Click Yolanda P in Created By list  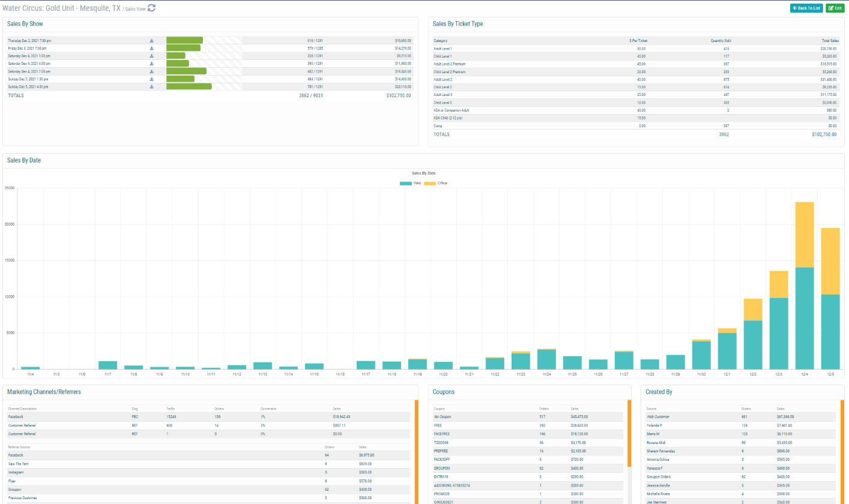pyautogui.click(x=654, y=425)
